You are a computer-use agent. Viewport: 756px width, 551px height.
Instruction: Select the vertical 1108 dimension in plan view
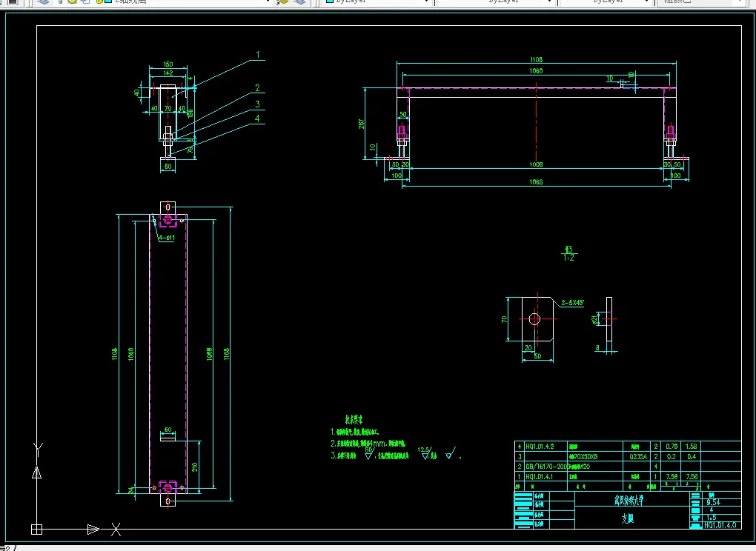(115, 354)
